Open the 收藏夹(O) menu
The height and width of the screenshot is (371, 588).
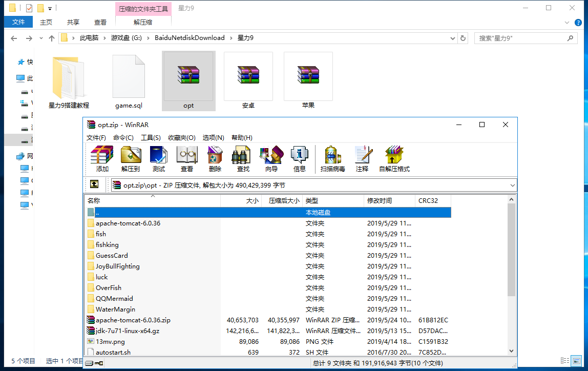click(182, 138)
